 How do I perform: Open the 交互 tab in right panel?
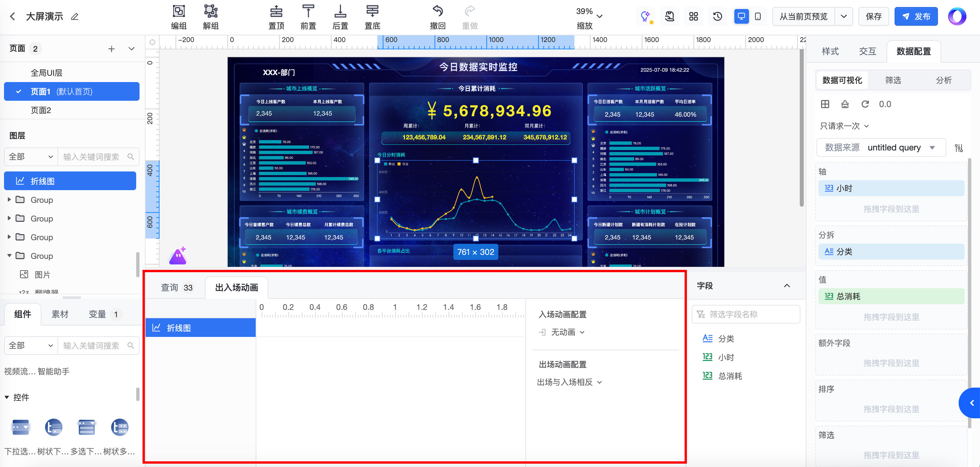(868, 51)
